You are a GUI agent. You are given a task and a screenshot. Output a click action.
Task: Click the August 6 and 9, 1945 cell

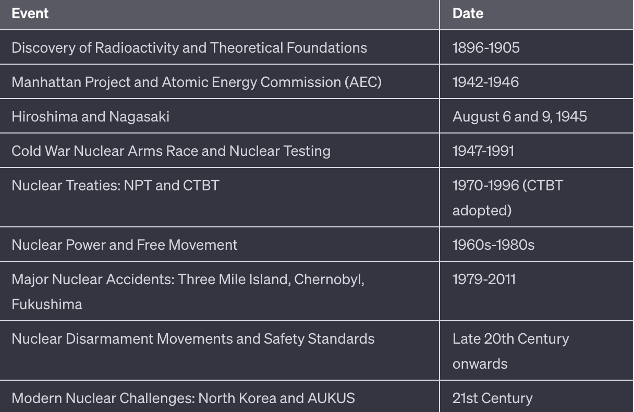point(519,116)
